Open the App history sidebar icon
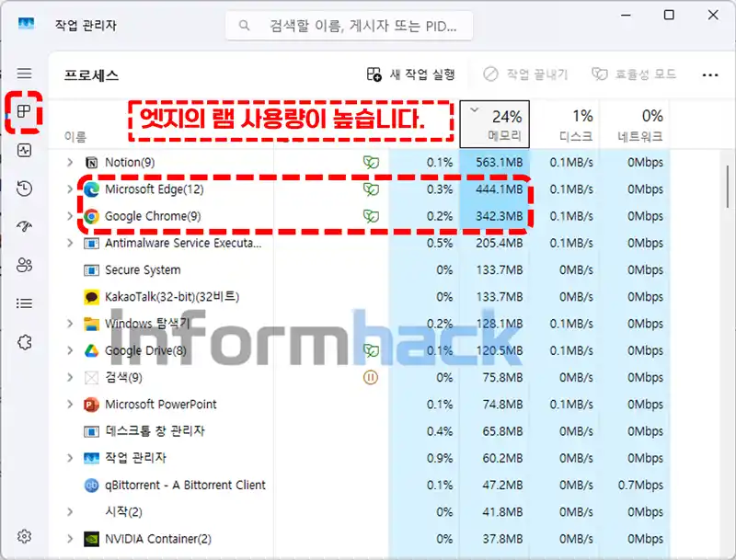Viewport: 736px width, 560px height. point(25,189)
